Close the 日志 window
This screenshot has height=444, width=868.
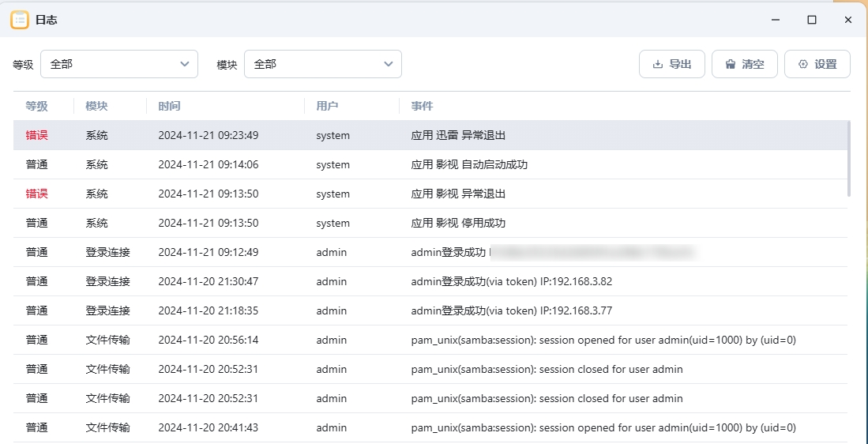coord(847,20)
